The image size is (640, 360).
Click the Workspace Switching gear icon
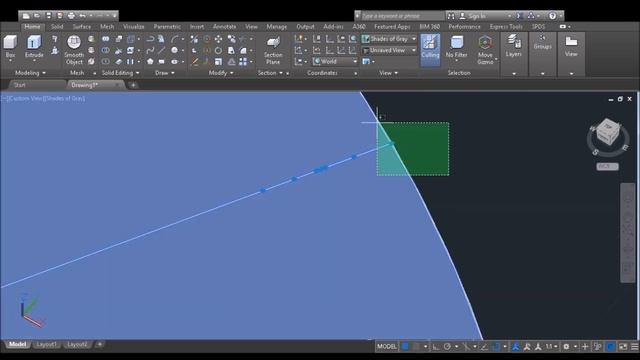tap(566, 347)
